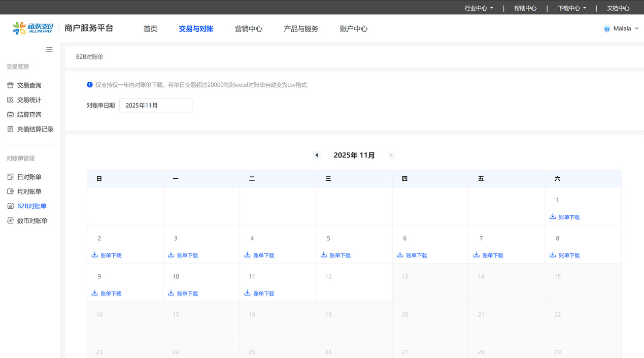Click the 2025年 11月 calendar heading
Screen dimensions: 644x358
[354, 155]
